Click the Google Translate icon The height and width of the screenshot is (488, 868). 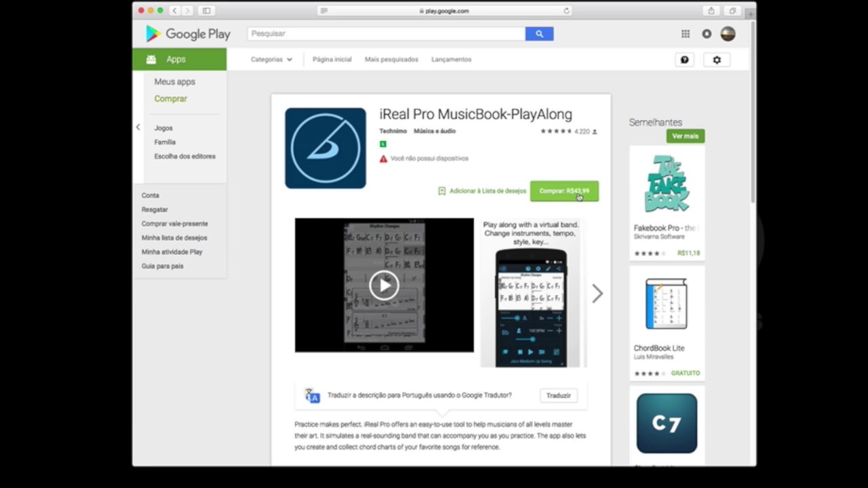(x=312, y=395)
